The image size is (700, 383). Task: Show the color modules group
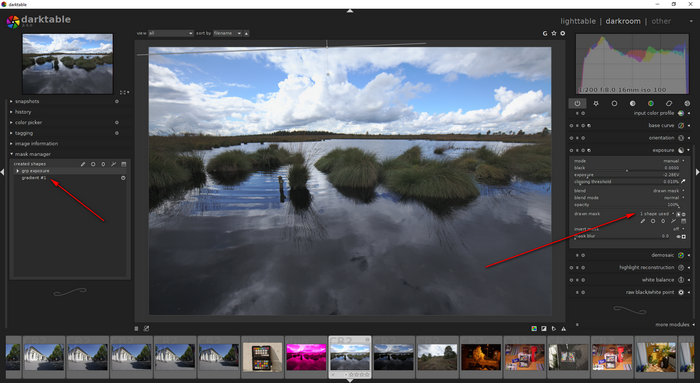pos(650,103)
